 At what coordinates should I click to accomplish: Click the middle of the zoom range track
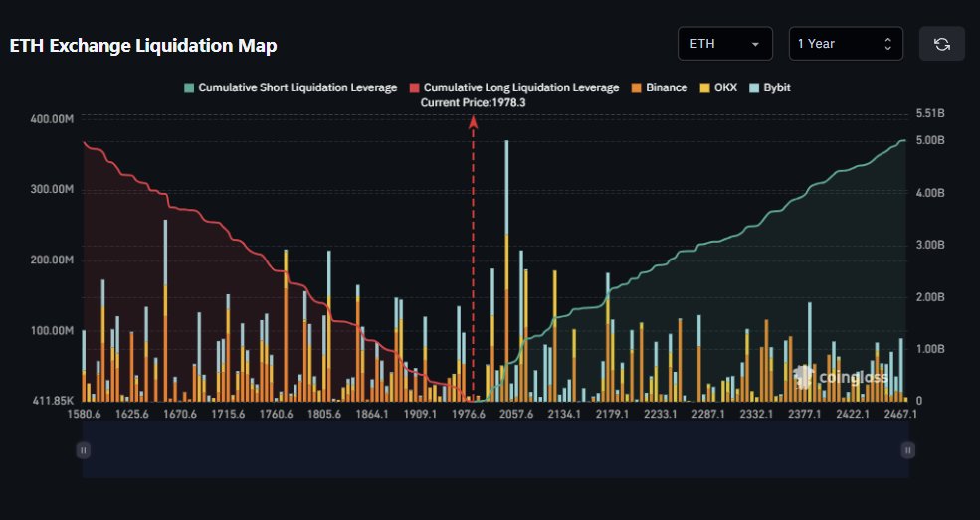[x=495, y=450]
